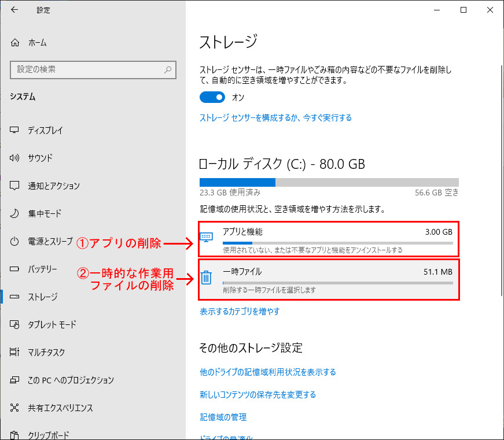504x440 pixels.
Task: Click the Sound speaker icon
Action: pyautogui.click(x=15, y=158)
